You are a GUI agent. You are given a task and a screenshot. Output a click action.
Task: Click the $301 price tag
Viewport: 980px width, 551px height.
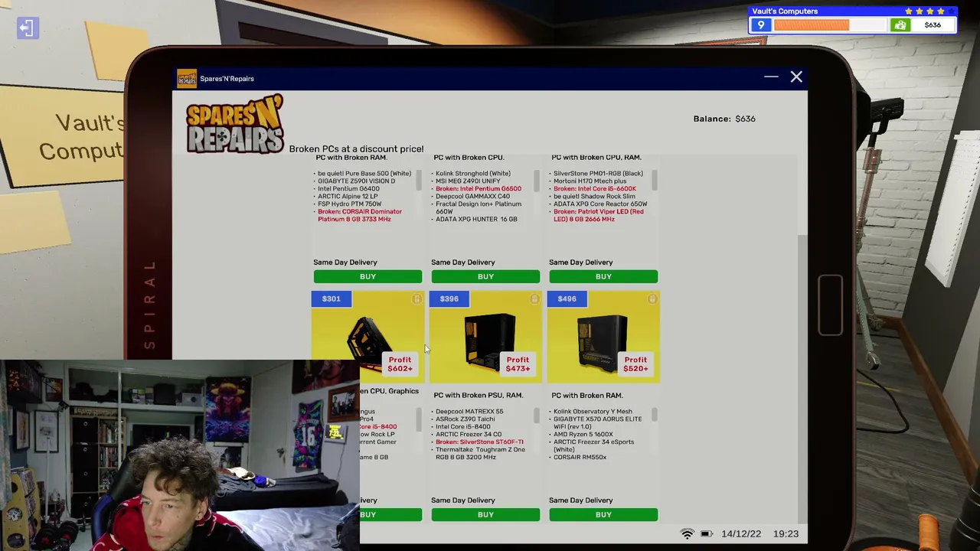(331, 298)
